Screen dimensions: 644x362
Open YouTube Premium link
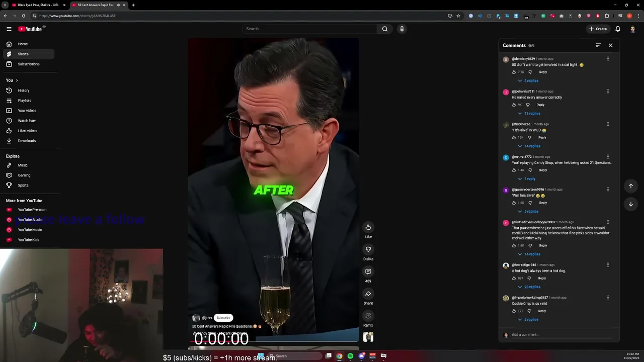28,210
